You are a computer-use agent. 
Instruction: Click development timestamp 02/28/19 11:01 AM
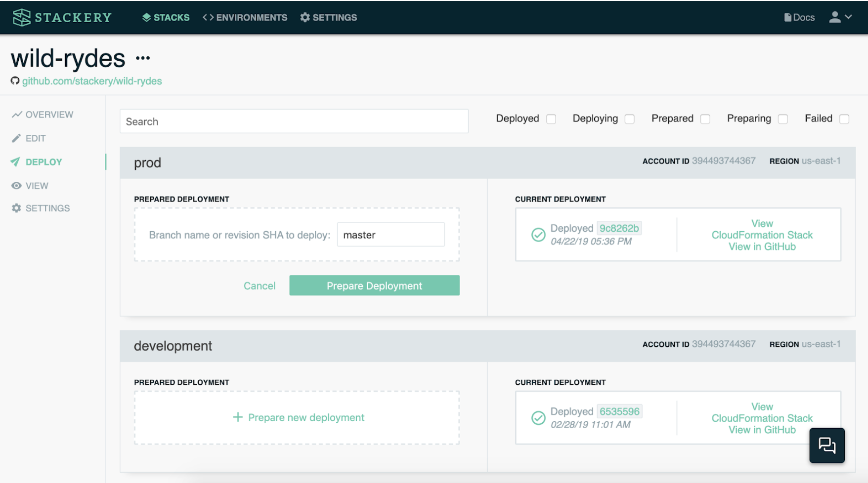click(591, 425)
